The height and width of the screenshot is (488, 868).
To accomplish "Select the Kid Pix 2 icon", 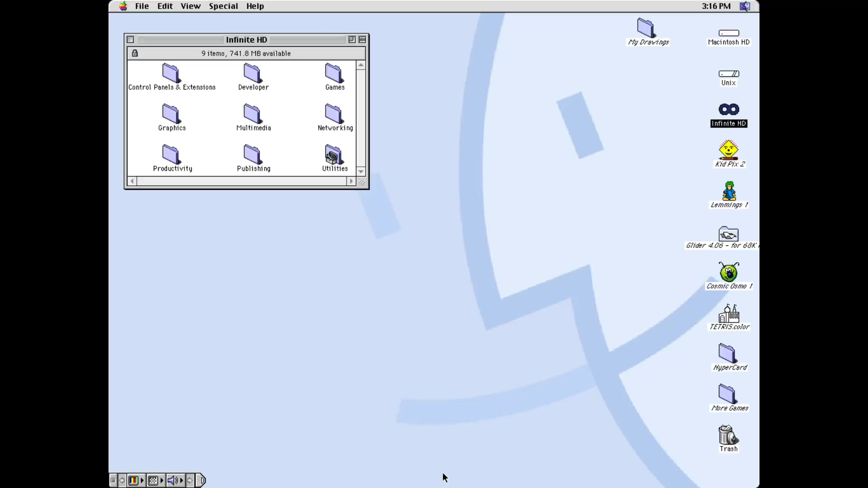I will [729, 150].
